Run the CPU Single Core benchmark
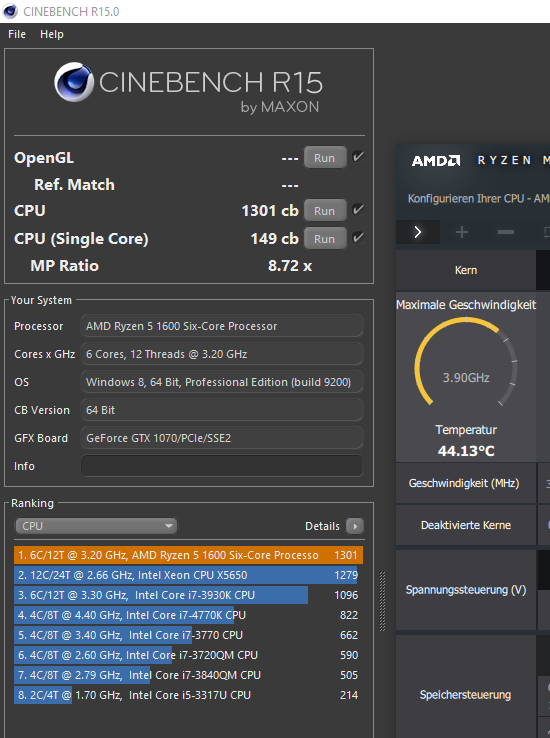Screen dimensions: 550x738 (x=325, y=239)
